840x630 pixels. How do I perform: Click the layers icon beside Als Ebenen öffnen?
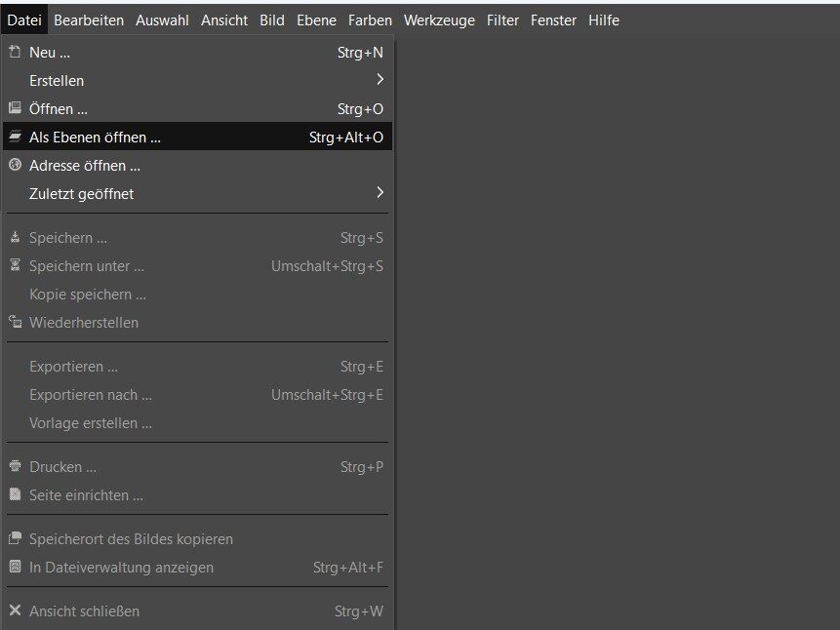coord(15,137)
